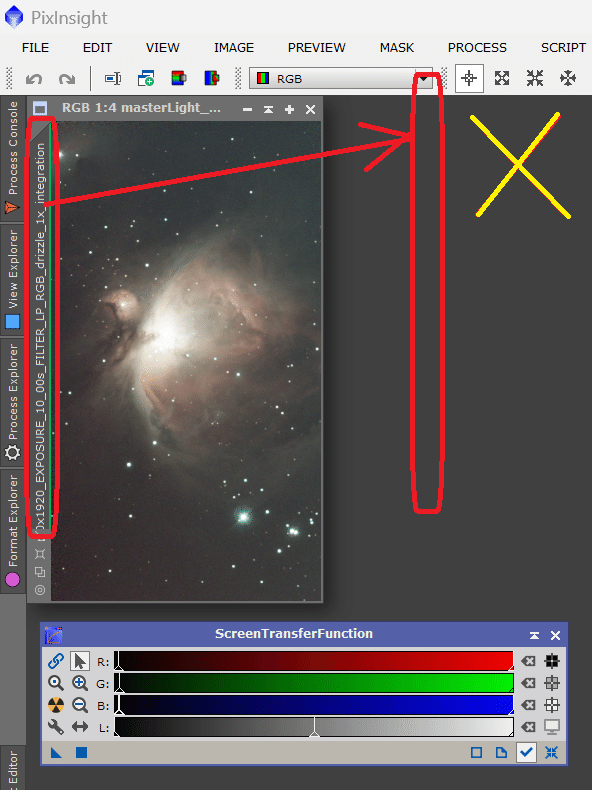The height and width of the screenshot is (790, 592).
Task: Open the RGB display channel dropdown
Action: tap(341, 79)
